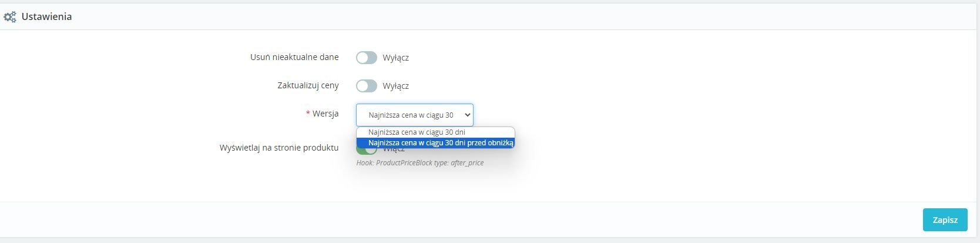The image size is (980, 243).
Task: Click the Ustawienia panel heading
Action: (x=46, y=16)
